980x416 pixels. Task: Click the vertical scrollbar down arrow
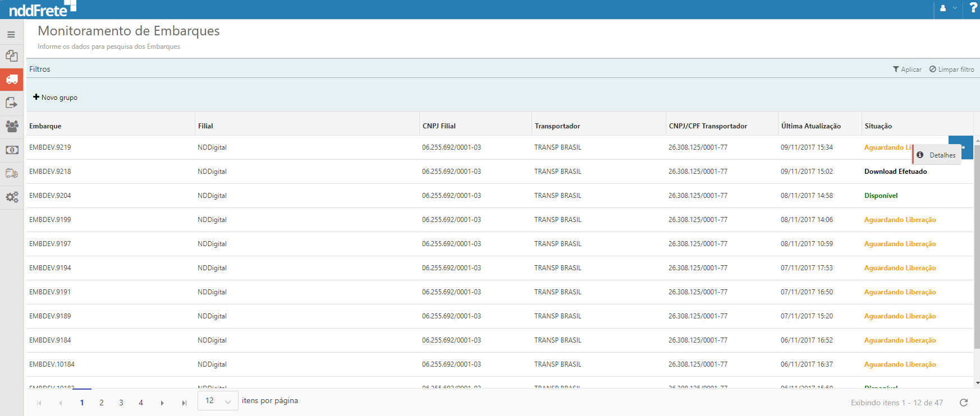[977, 383]
